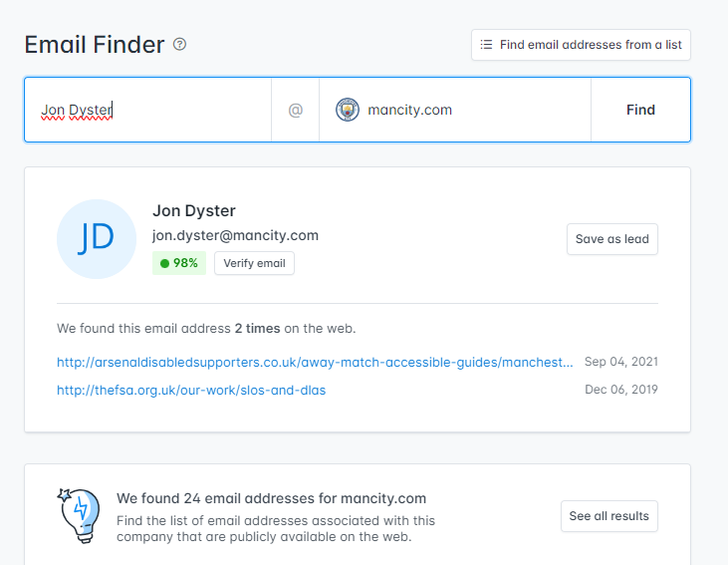728x565 pixels.
Task: Click the Manchester City crest icon
Action: click(348, 110)
